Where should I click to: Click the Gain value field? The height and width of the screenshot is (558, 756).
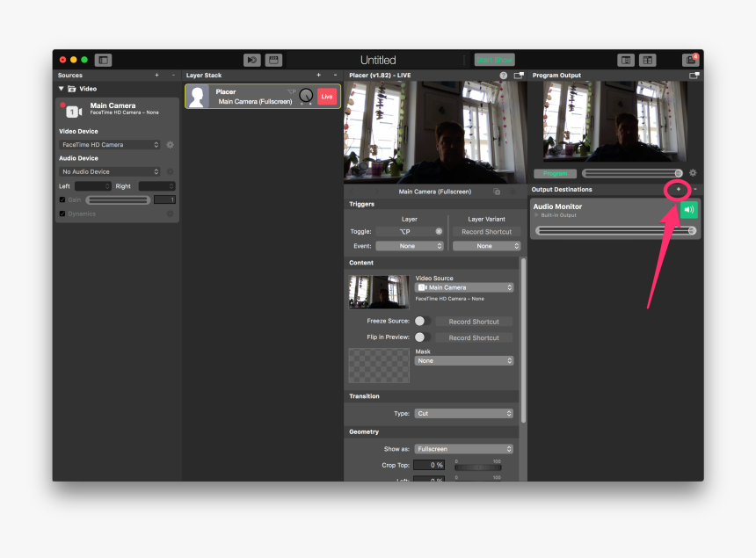[164, 199]
